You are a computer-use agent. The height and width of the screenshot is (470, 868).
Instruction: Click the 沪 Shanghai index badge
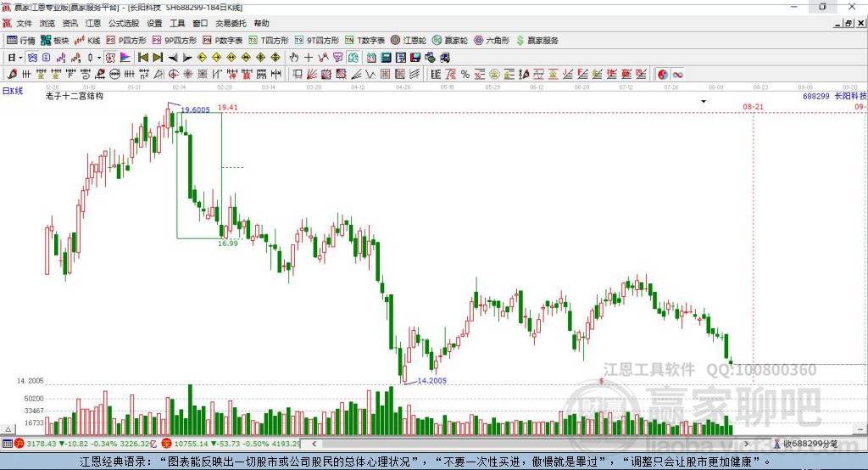(x=19, y=444)
